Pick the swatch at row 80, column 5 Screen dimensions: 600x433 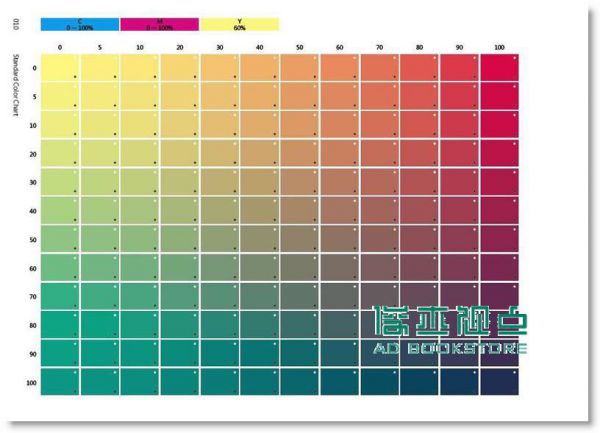coord(99,325)
